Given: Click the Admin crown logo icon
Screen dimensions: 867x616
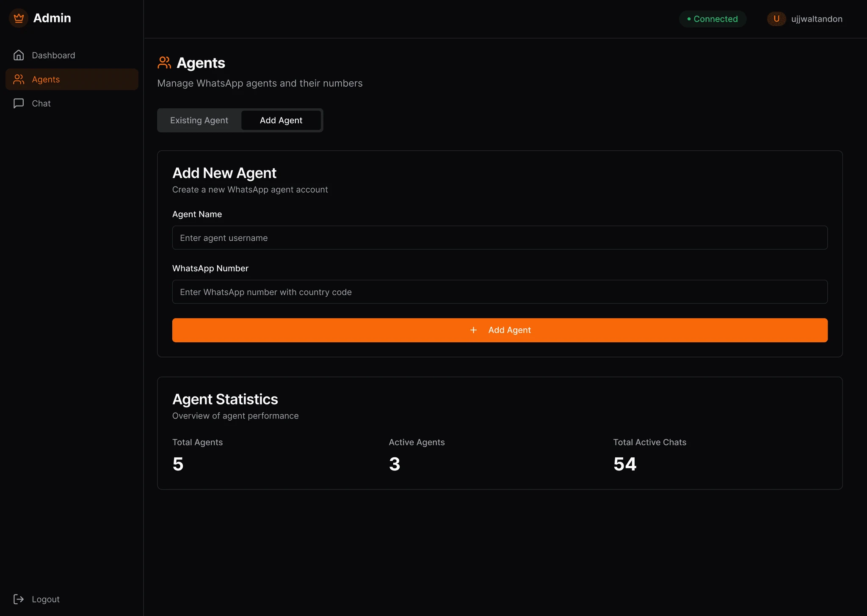Looking at the screenshot, I should [x=19, y=18].
